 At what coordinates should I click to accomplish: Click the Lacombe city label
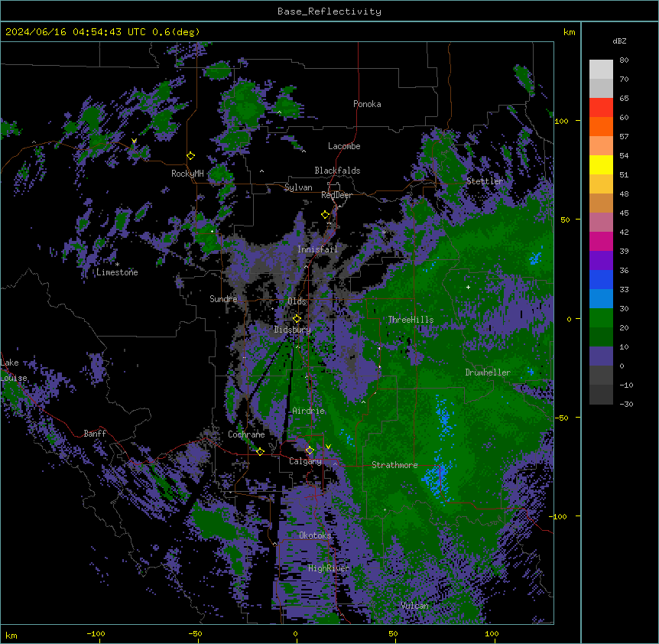pyautogui.click(x=344, y=146)
